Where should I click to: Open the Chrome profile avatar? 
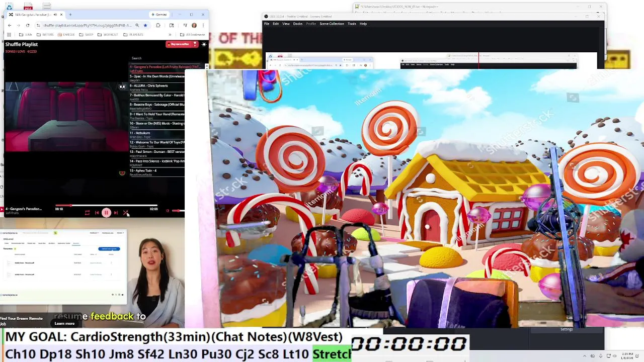tap(194, 25)
